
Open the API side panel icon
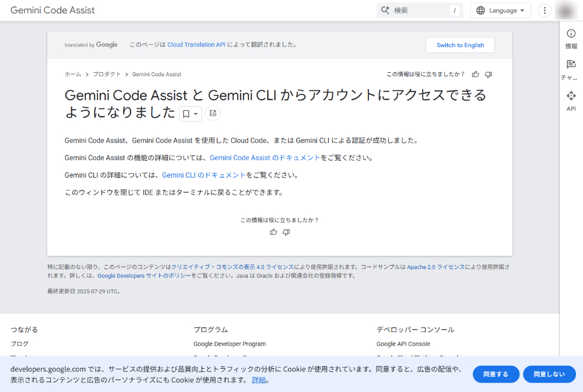571,101
